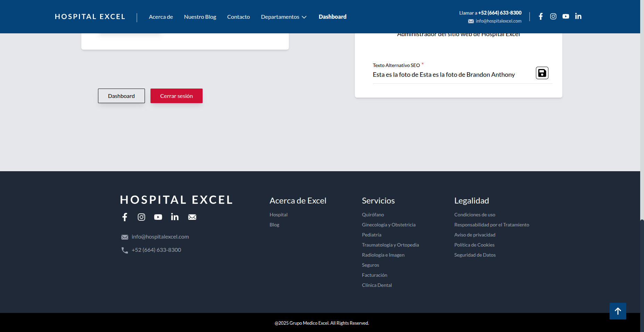The image size is (644, 332).
Task: Open Facebook icon in the header
Action: (541, 16)
